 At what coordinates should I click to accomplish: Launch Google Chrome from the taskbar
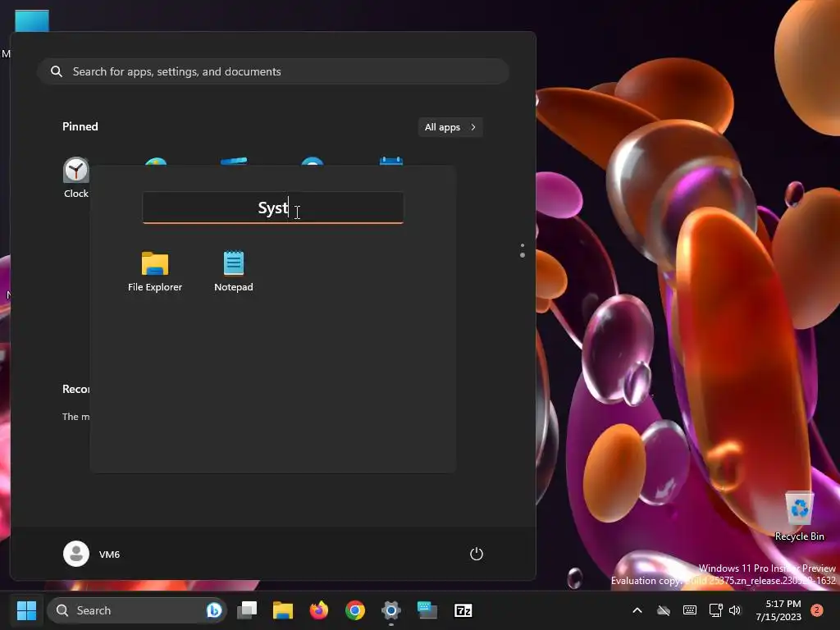click(354, 610)
